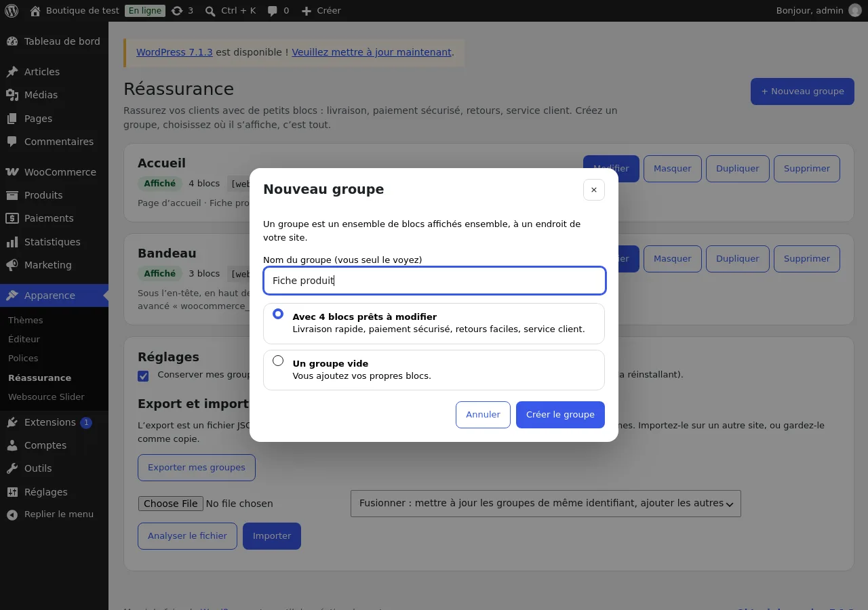Open the Réglages sidebar menu
Screen dimensions: 868x610
point(54,492)
